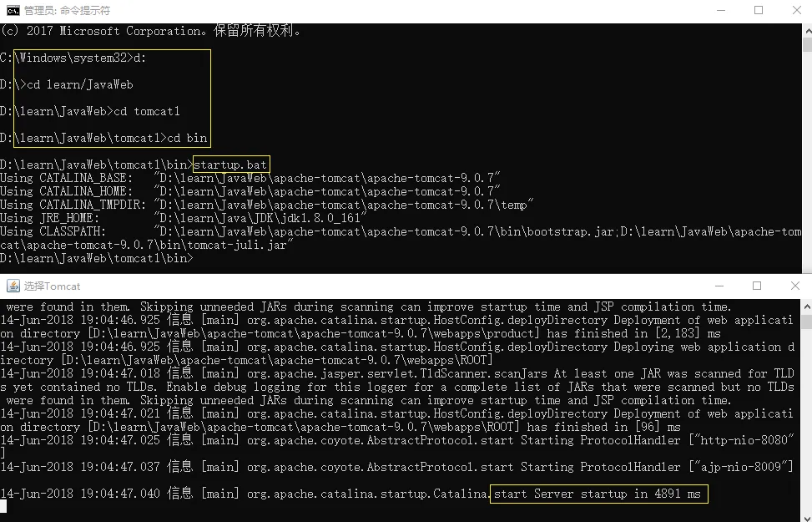
Task: Click the Command Prompt window icon
Action: [13, 10]
